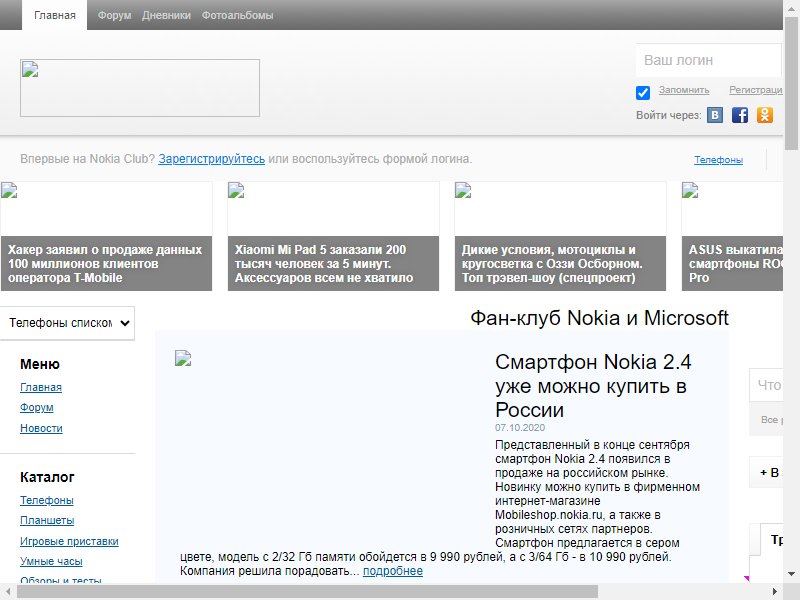Screen dimensions: 800x600
Task: Open the Nokia 2.4 article image
Action: (183, 358)
